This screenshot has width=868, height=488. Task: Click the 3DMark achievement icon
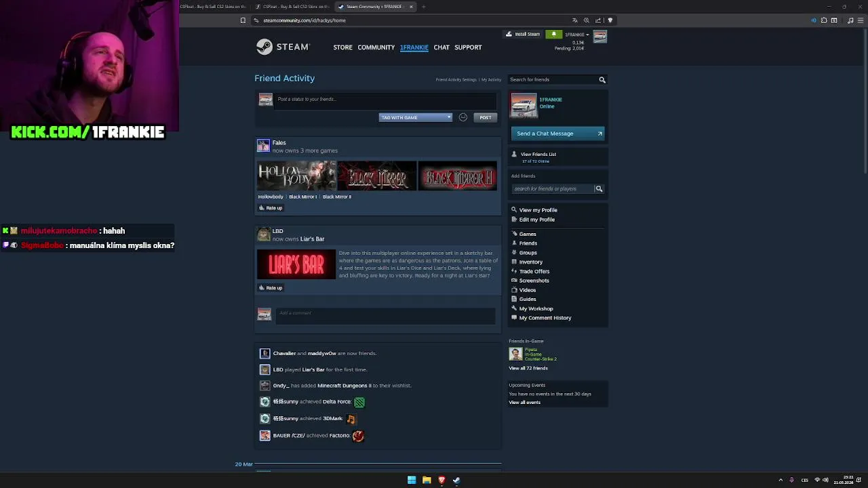(x=351, y=419)
